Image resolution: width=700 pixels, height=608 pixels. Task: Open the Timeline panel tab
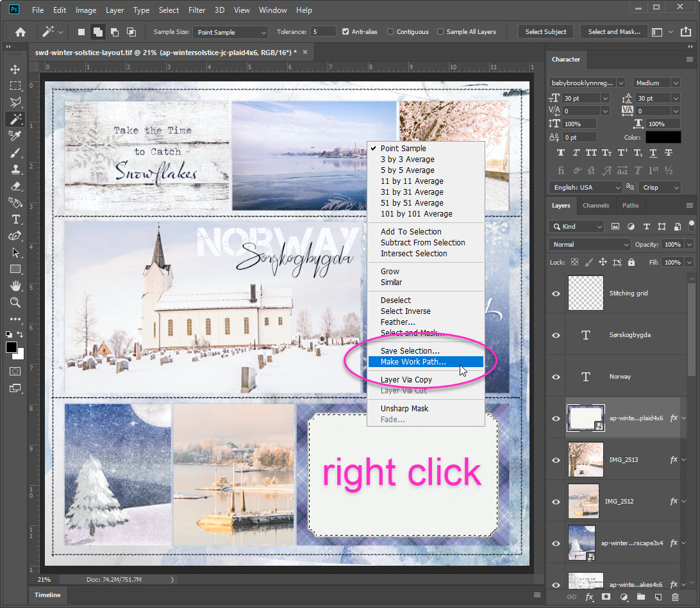47,595
